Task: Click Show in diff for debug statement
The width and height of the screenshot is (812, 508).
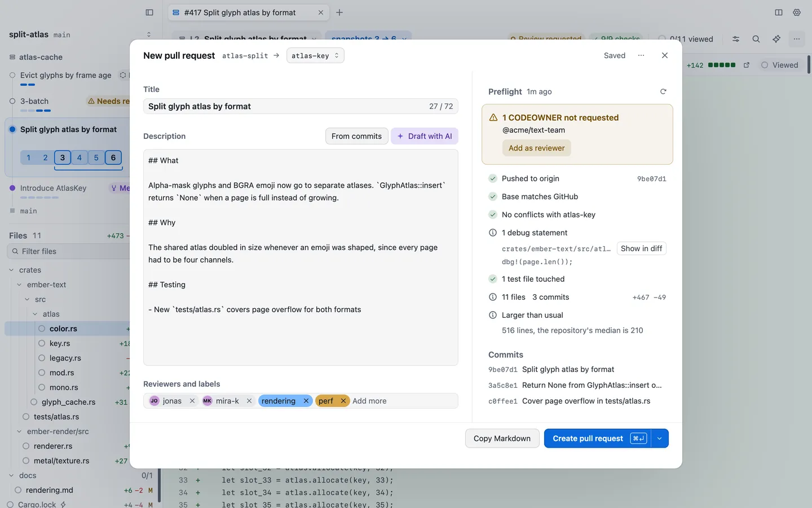Action: pyautogui.click(x=641, y=248)
